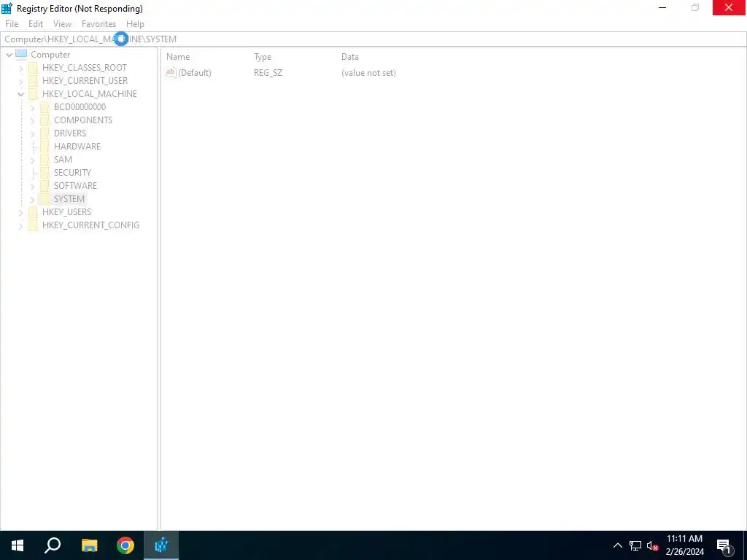Click the Computer icon in tree
The width and height of the screenshot is (747, 560).
click(x=21, y=54)
